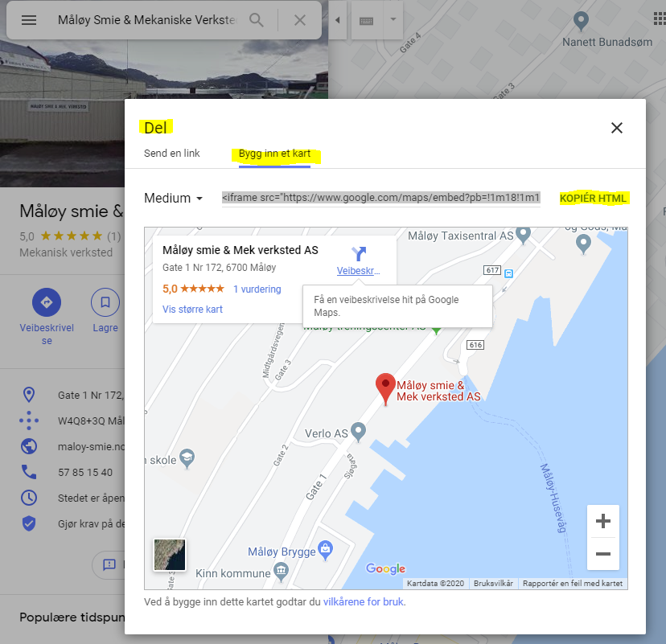This screenshot has height=644, width=666.
Task: Click the opening hours clock icon
Action: (29, 498)
